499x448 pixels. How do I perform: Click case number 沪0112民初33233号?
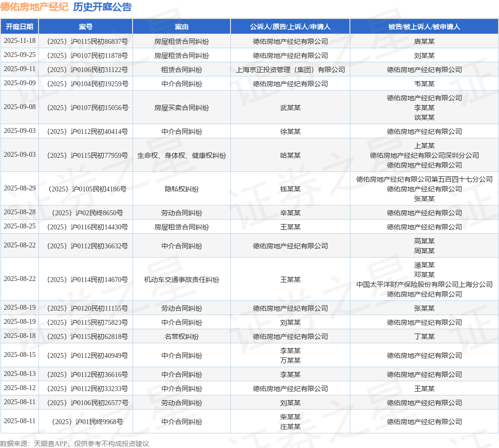point(88,389)
